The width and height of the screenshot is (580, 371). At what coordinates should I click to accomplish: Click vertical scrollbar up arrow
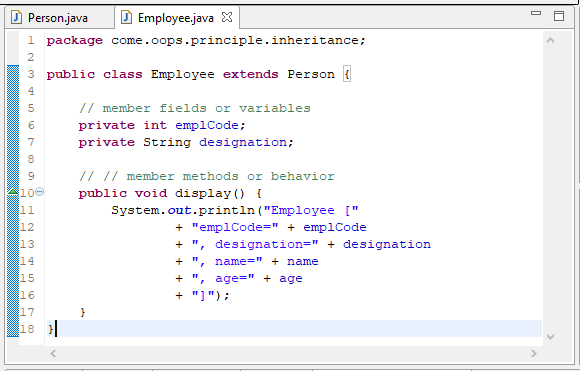point(550,40)
